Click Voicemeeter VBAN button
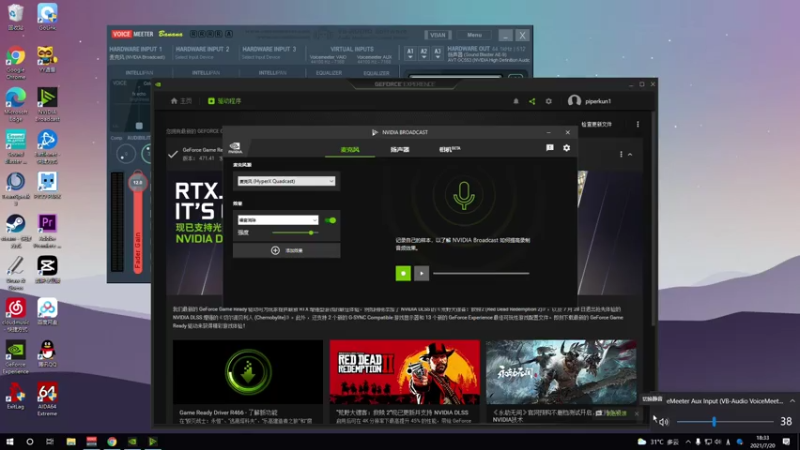The image size is (800, 450). (x=437, y=35)
